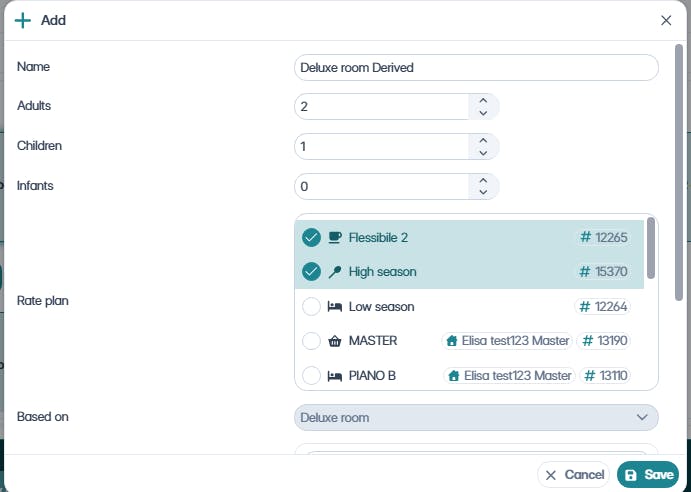Open the Based on dropdown
The image size is (691, 492).
(476, 417)
